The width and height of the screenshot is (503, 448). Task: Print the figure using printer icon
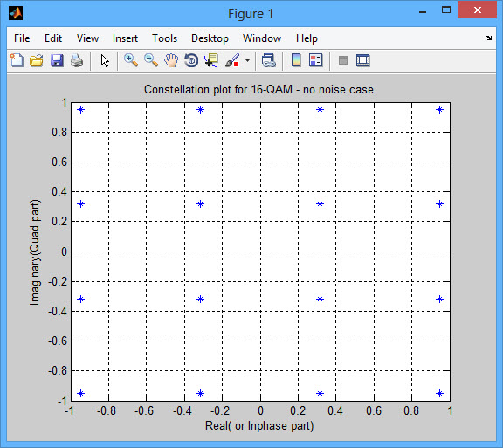click(77, 60)
